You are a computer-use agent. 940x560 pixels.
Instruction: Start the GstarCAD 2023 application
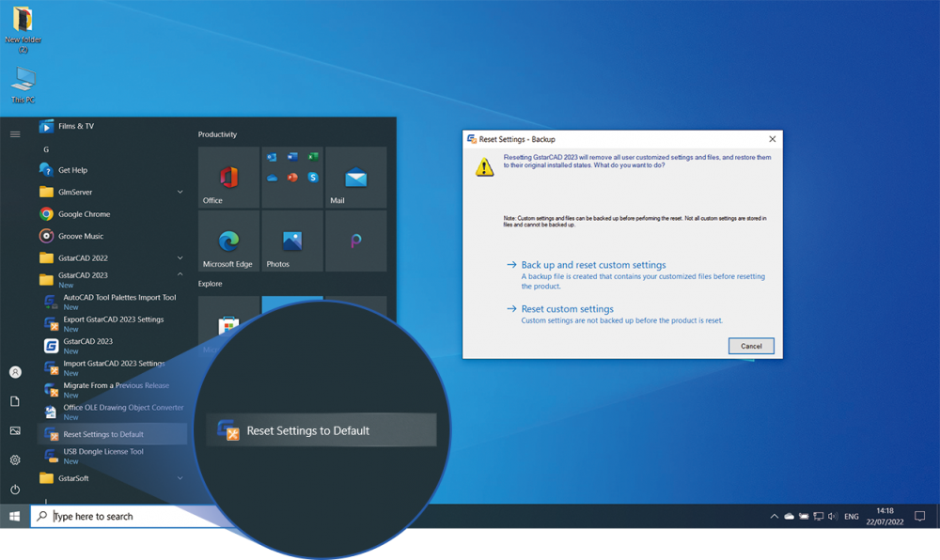pos(112,346)
